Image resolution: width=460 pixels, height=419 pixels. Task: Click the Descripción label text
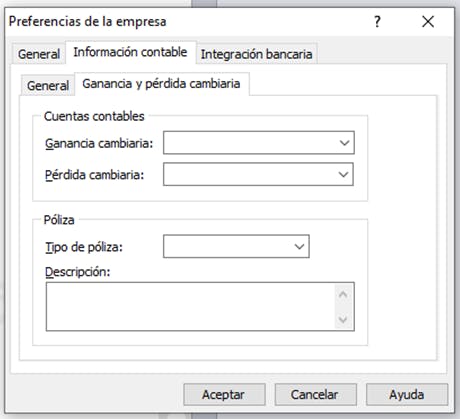tap(78, 272)
